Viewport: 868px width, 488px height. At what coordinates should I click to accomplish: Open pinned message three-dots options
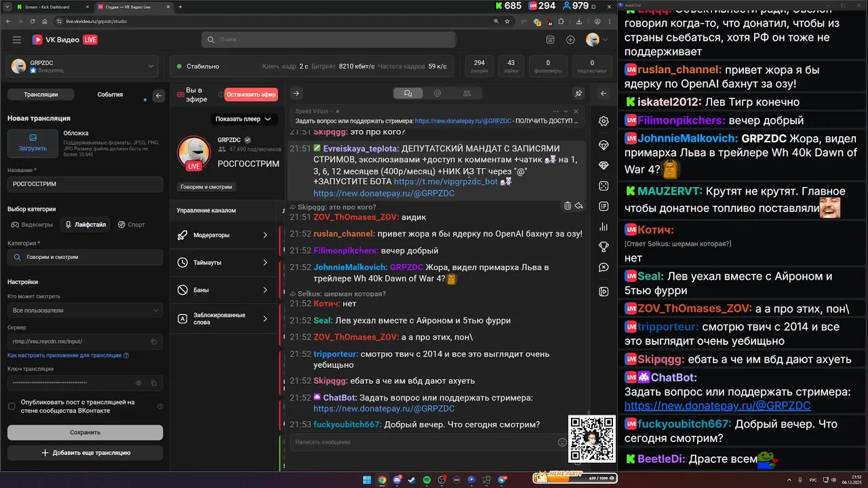coord(555,111)
